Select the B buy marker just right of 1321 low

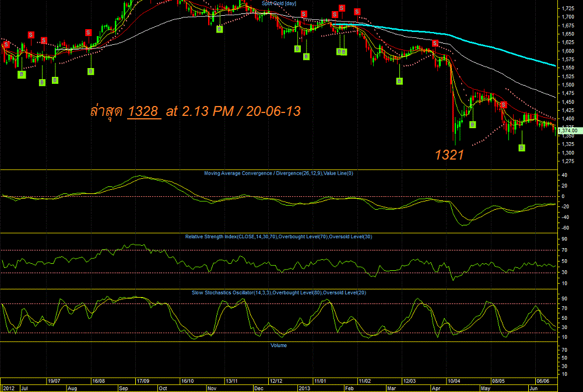472,125
